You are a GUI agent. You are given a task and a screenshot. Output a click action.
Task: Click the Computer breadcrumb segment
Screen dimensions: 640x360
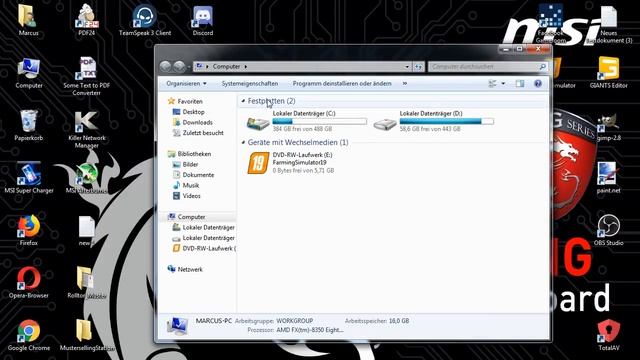226,67
